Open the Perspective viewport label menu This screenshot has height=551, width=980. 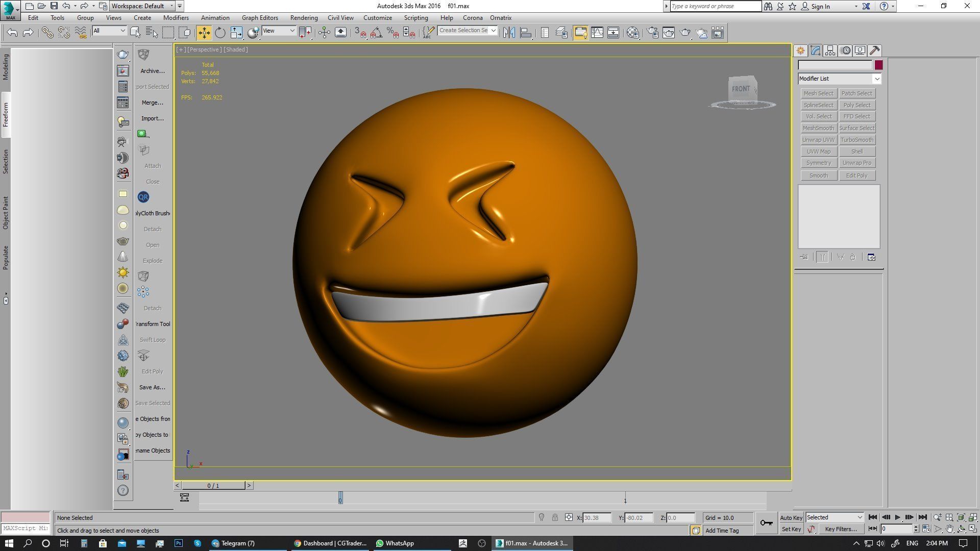click(205, 49)
